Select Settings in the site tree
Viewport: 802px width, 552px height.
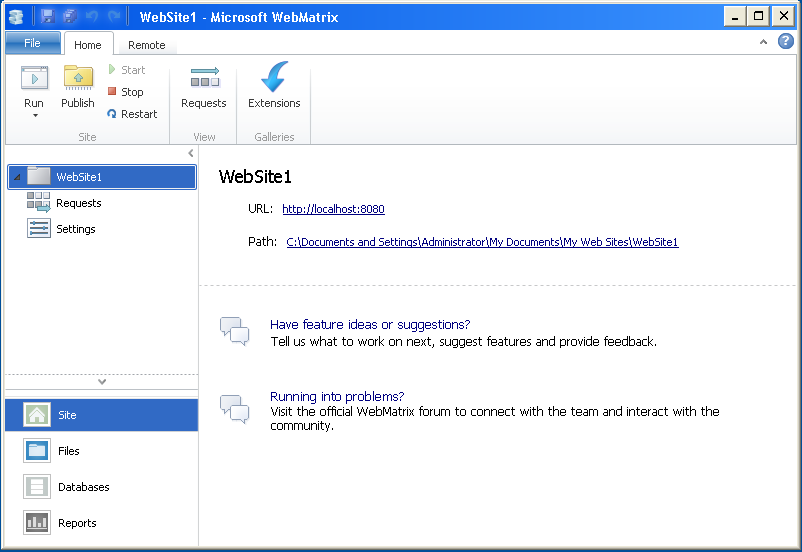point(61,229)
